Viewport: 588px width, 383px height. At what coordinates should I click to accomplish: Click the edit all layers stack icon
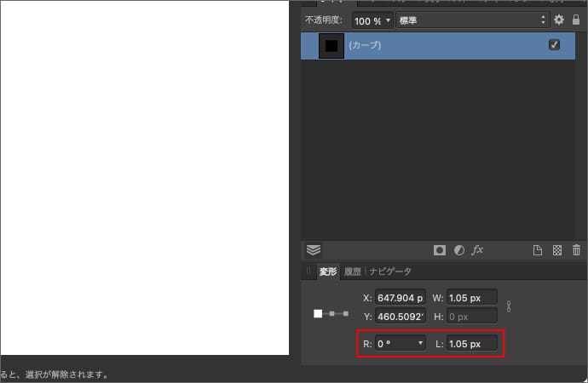point(314,250)
